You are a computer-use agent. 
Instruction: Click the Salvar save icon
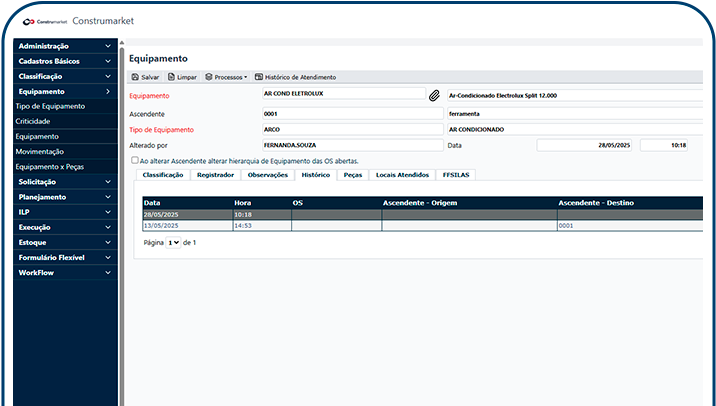136,77
